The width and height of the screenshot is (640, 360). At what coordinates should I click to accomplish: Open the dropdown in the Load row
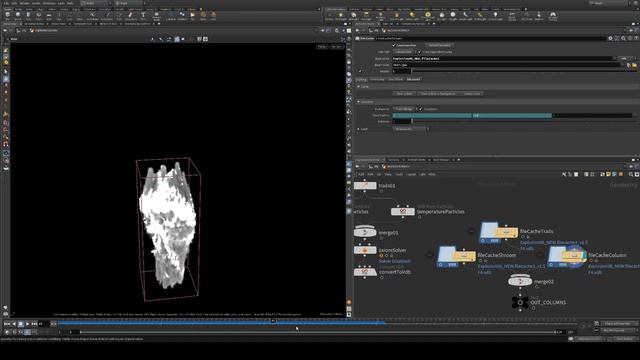(411, 129)
